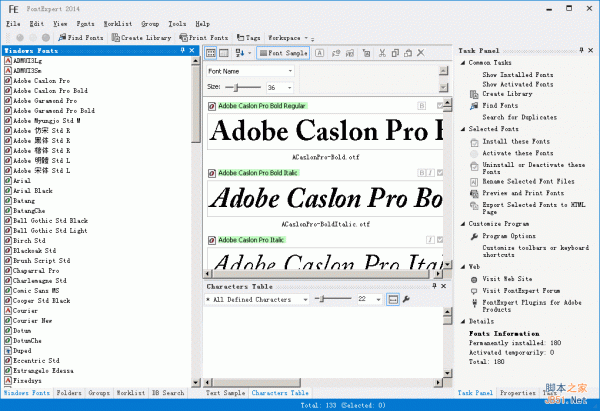Click the Program Options wrench icon
Screen dimensions: 600x411
point(474,236)
